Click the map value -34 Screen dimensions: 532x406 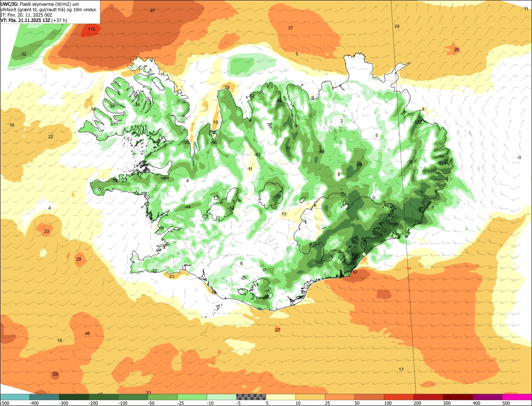click(137, 105)
